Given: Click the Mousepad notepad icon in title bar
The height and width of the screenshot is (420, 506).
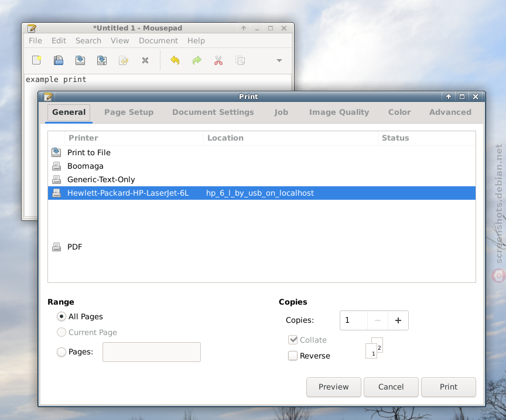Looking at the screenshot, I should click(32, 28).
